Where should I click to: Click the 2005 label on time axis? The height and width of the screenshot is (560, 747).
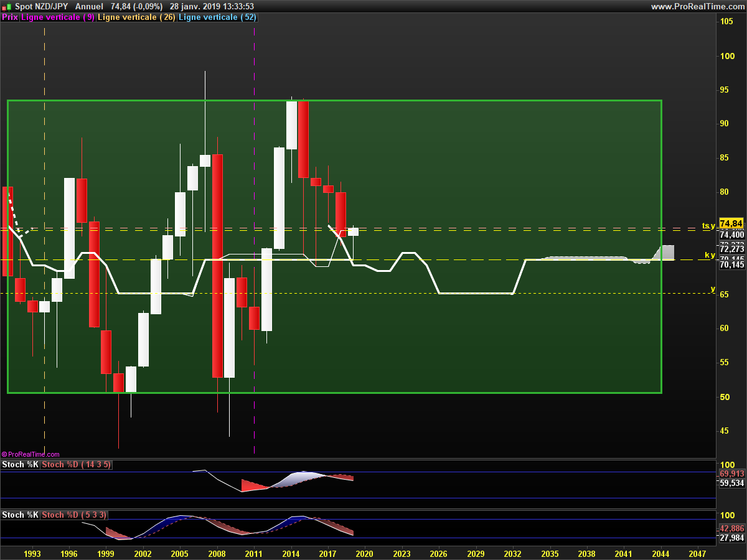pos(180,553)
